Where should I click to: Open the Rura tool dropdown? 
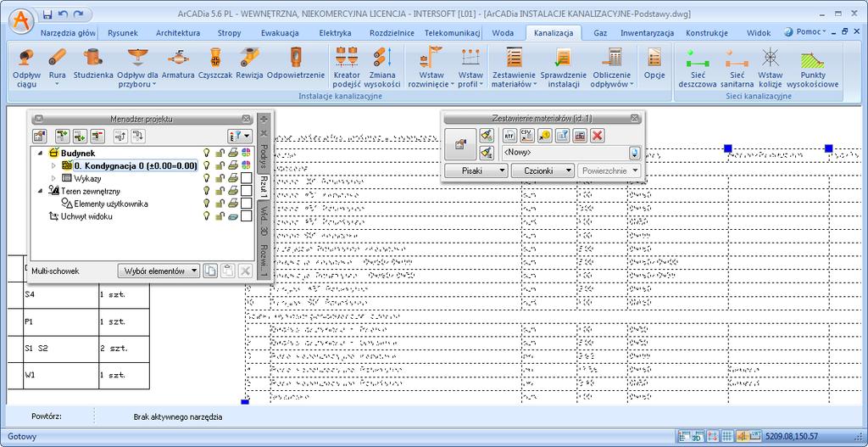[x=57, y=84]
